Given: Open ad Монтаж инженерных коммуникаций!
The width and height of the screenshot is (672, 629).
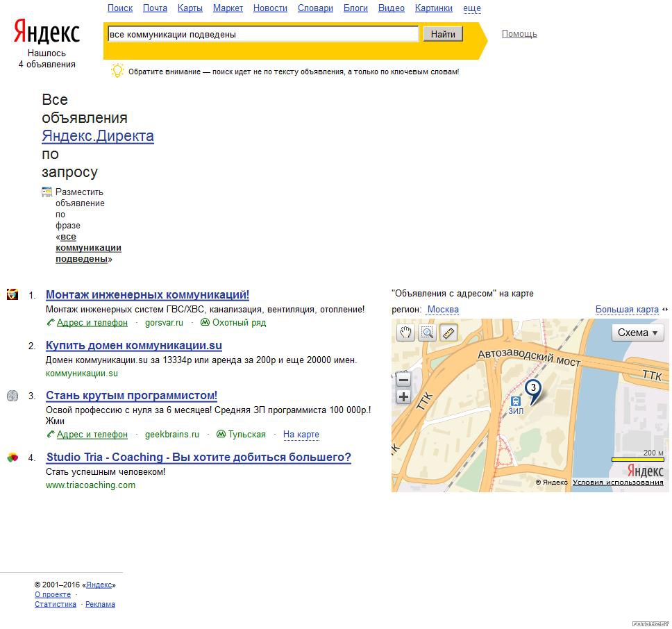Looking at the screenshot, I should coord(147,295).
